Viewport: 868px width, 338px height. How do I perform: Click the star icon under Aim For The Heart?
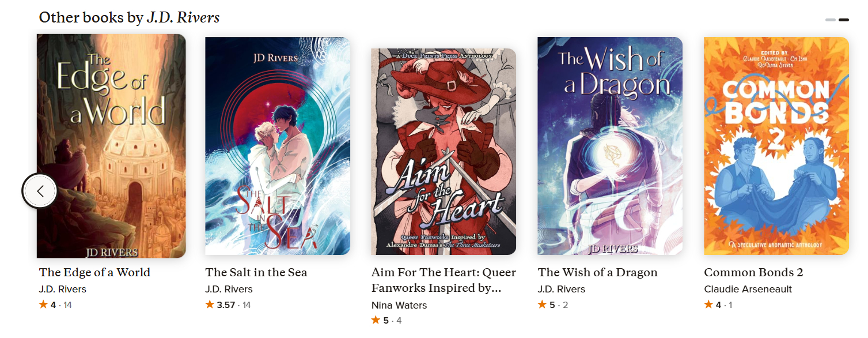click(x=376, y=320)
